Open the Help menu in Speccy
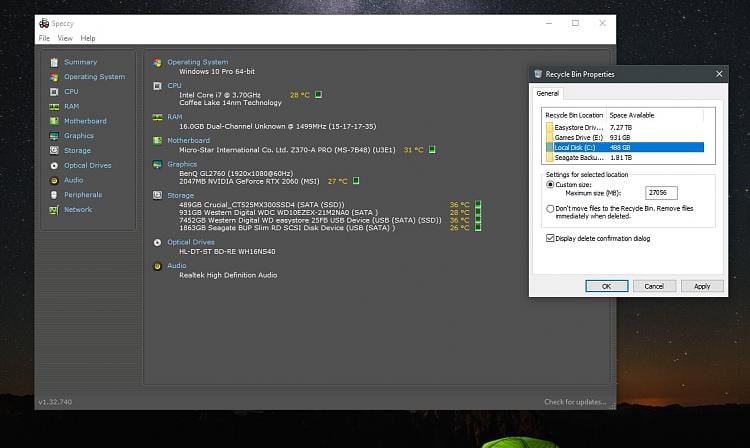Screen dimensions: 750x448 point(88,38)
